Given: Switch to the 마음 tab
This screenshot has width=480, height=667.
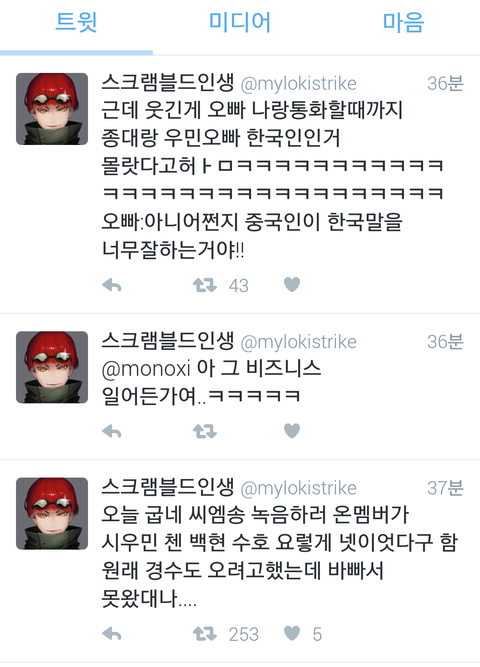Looking at the screenshot, I should (403, 23).
